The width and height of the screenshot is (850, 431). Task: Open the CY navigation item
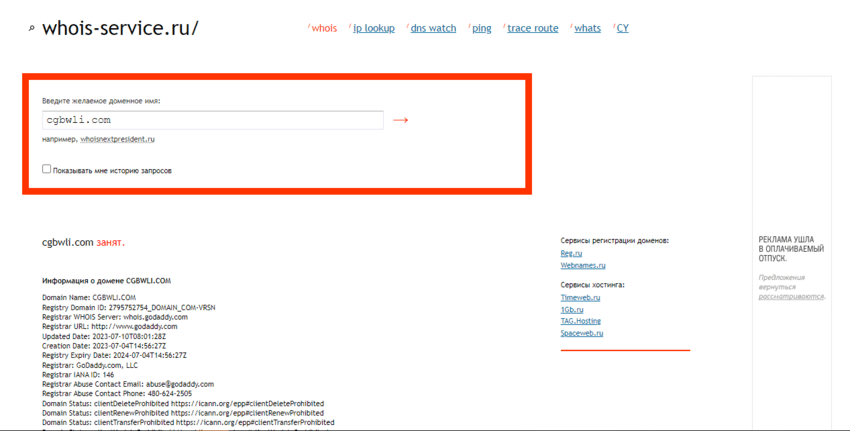coord(623,29)
